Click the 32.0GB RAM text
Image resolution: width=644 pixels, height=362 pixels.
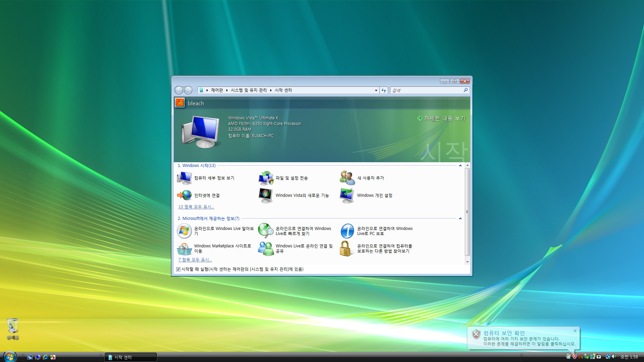pos(239,129)
